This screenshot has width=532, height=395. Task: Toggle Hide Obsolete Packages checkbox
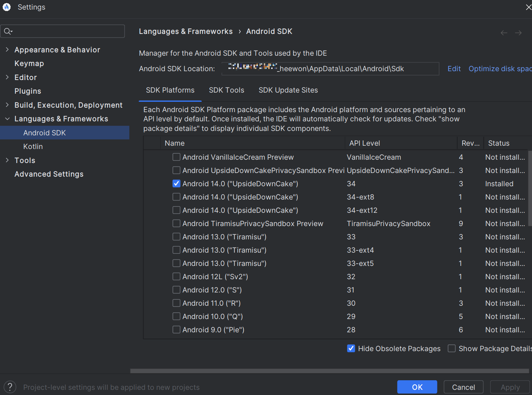pos(351,349)
